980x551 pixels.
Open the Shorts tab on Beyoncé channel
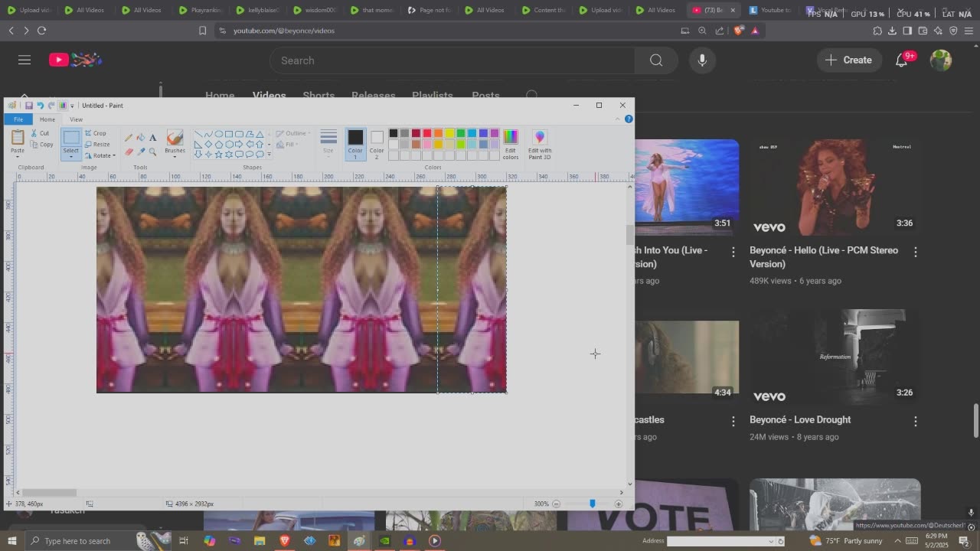[x=318, y=96]
